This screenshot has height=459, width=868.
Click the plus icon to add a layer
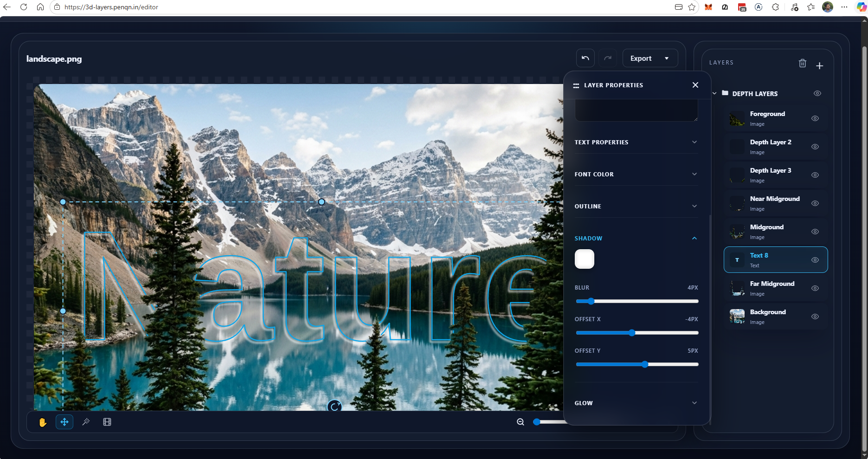coord(820,65)
